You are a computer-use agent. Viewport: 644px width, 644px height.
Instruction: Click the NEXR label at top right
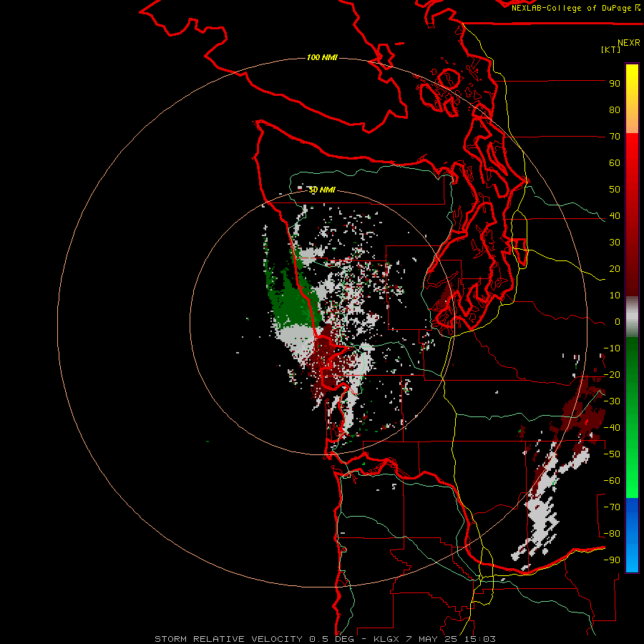click(x=629, y=43)
